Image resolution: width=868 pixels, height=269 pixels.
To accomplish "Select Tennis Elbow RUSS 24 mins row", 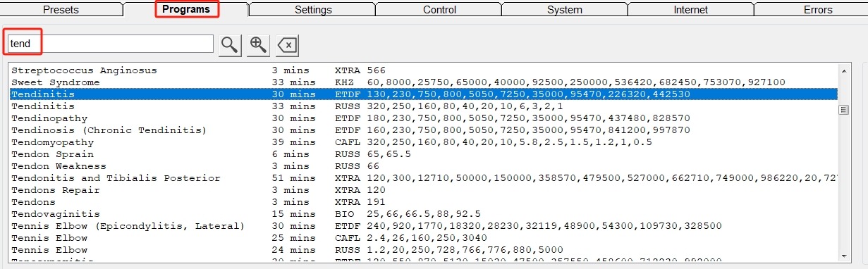I will [423, 250].
